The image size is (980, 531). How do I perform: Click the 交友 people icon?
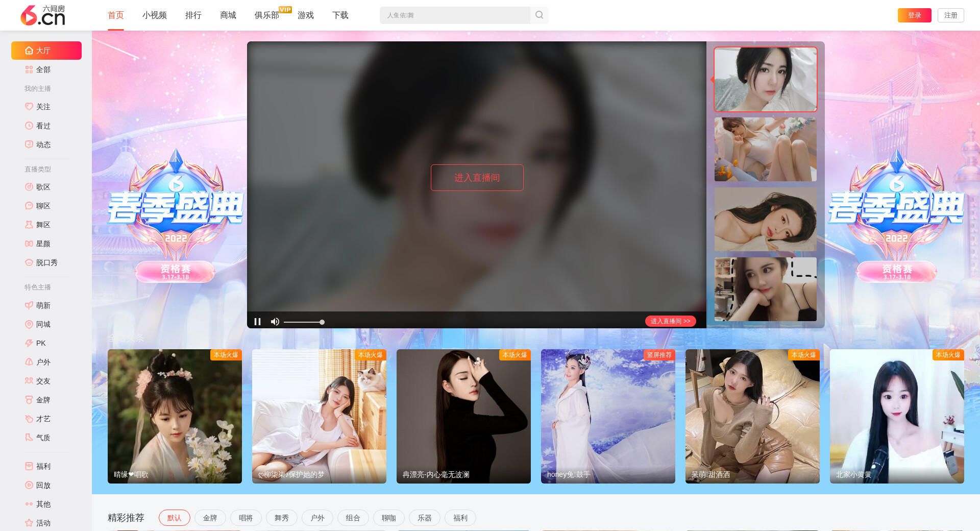[x=29, y=381]
